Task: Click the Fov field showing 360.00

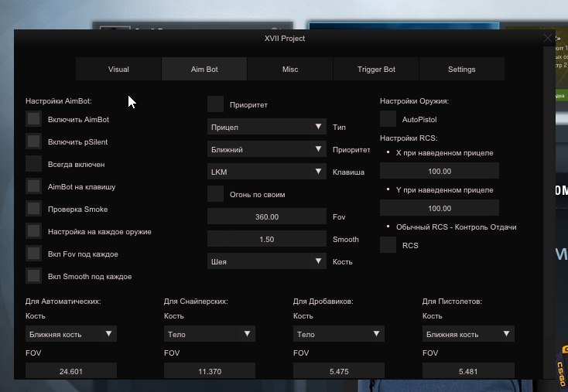Action: 267,216
